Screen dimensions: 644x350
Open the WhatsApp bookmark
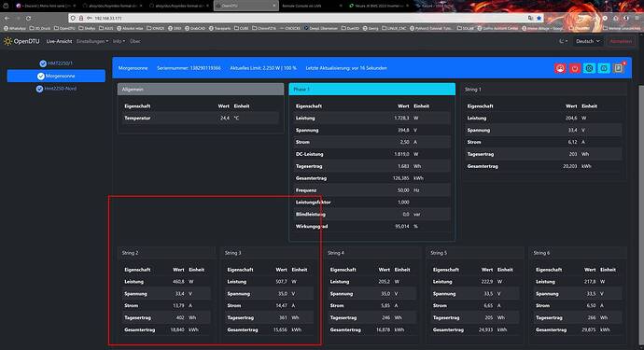[15, 28]
